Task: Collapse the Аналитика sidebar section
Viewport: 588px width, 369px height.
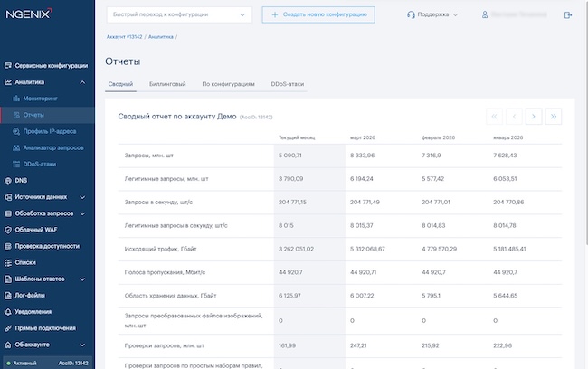Action: coord(82,82)
